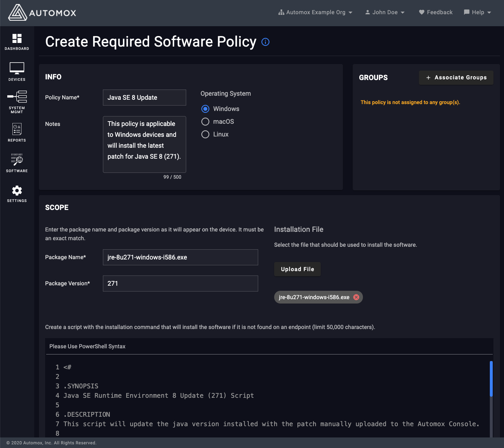
Task: Click 'This policy is not assigned' message
Action: pyautogui.click(x=410, y=102)
